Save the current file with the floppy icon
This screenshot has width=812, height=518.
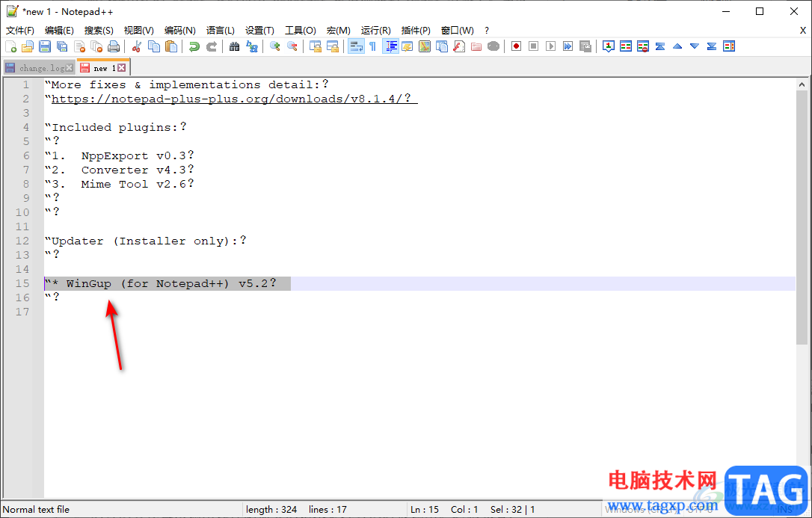pyautogui.click(x=45, y=46)
